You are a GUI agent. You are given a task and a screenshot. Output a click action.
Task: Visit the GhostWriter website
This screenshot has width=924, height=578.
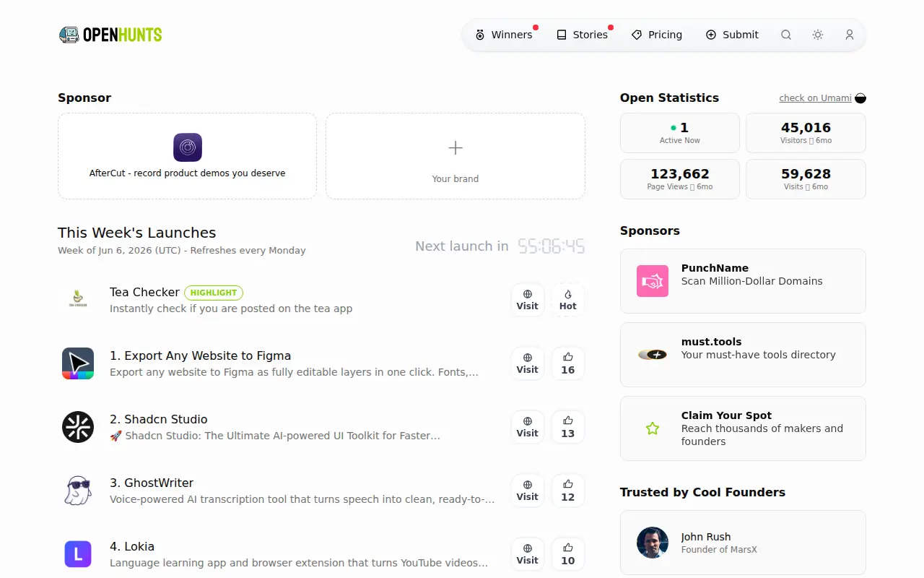[x=528, y=491]
